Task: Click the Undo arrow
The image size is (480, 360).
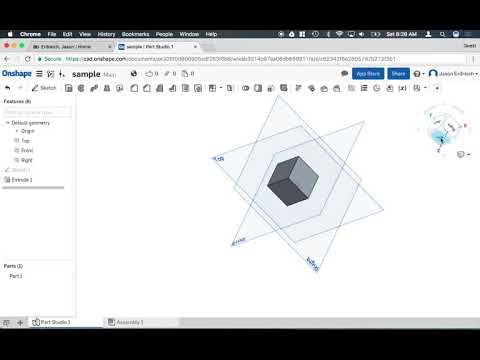Action: click(x=8, y=88)
